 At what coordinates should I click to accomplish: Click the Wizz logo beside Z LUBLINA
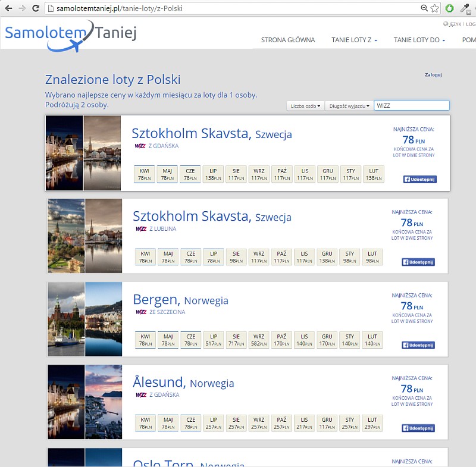pos(141,229)
